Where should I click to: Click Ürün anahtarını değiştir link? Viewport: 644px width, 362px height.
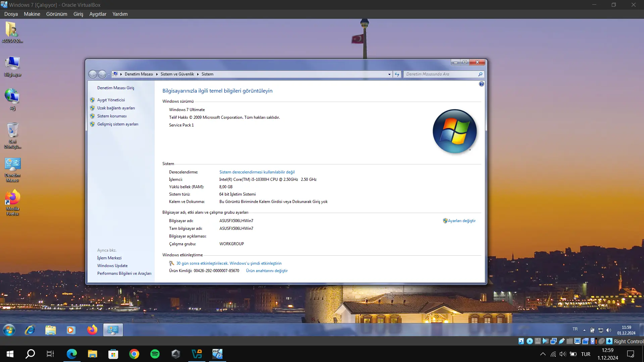coord(267,271)
